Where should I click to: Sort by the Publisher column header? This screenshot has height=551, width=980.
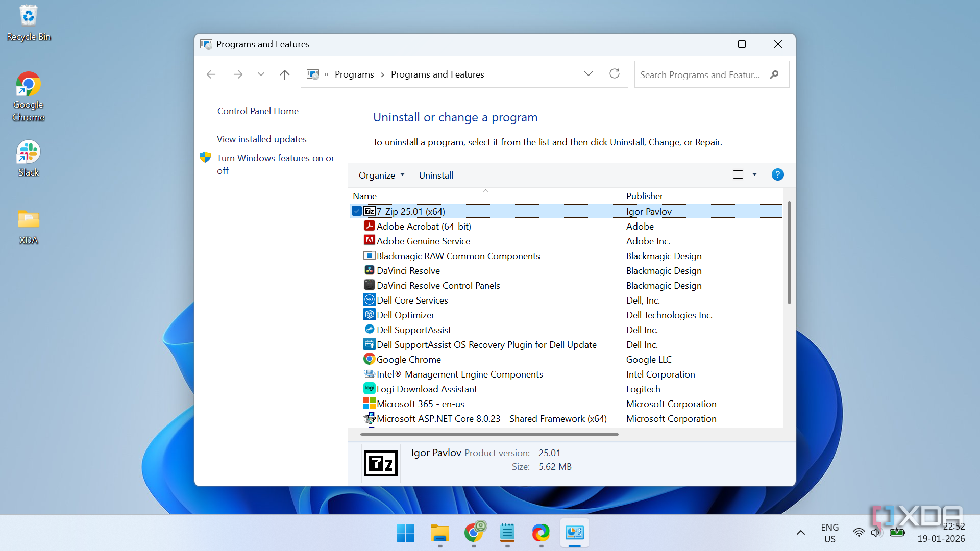coord(703,196)
